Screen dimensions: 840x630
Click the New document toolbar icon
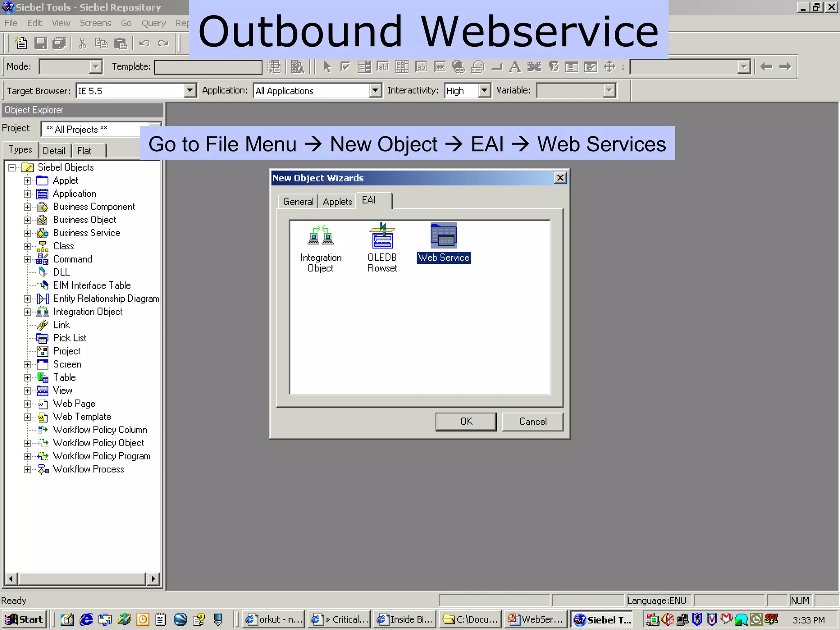(x=21, y=43)
